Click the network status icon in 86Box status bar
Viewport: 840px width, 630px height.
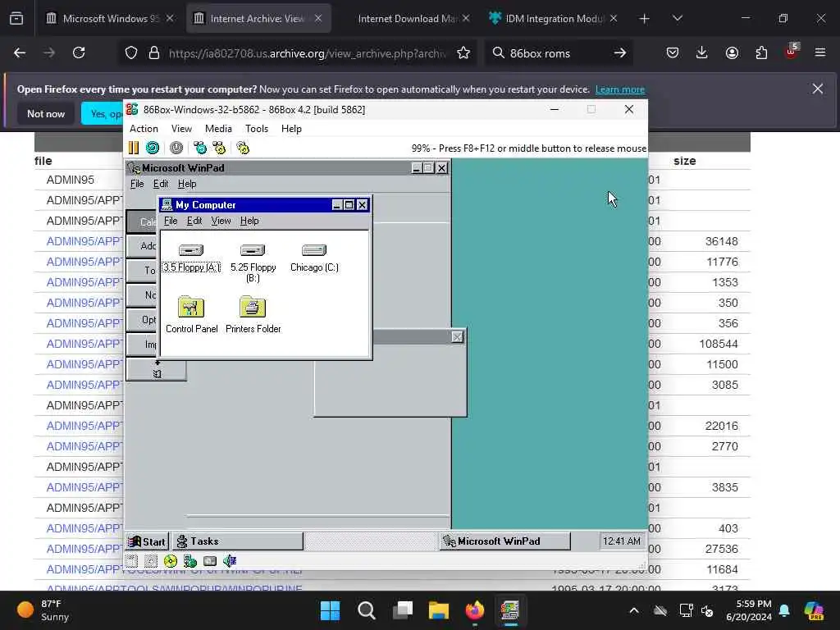pyautogui.click(x=190, y=561)
